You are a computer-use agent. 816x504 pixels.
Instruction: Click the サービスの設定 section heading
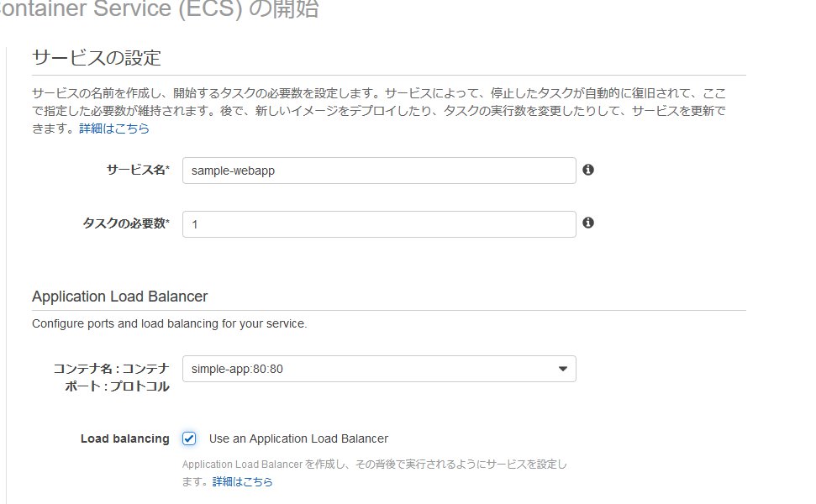tap(96, 58)
